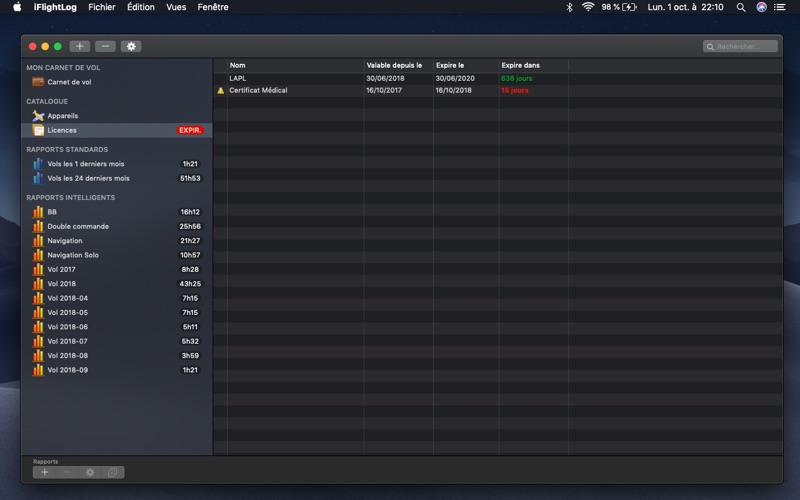800x500 pixels.
Task: Select the Navigation Solo report icon
Action: pos(38,255)
